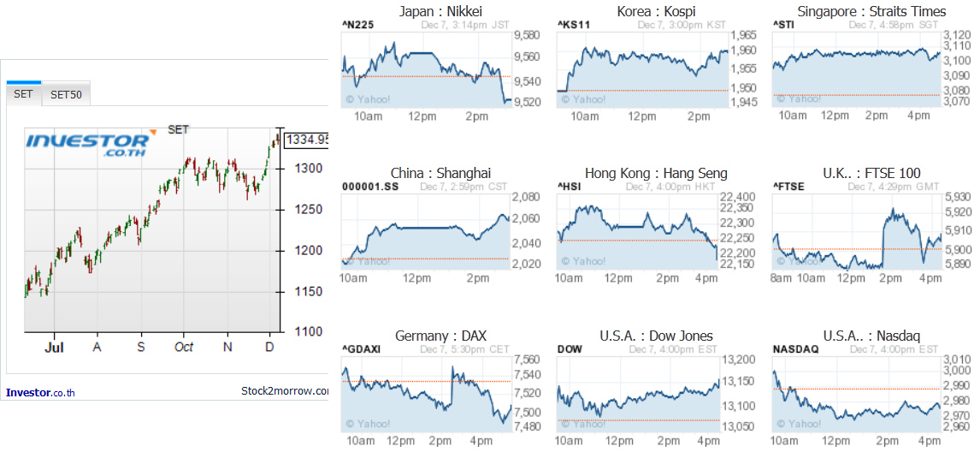This screenshot has height=452, width=980.
Task: Click the Oct marker on SET chart axis
Action: (x=184, y=346)
